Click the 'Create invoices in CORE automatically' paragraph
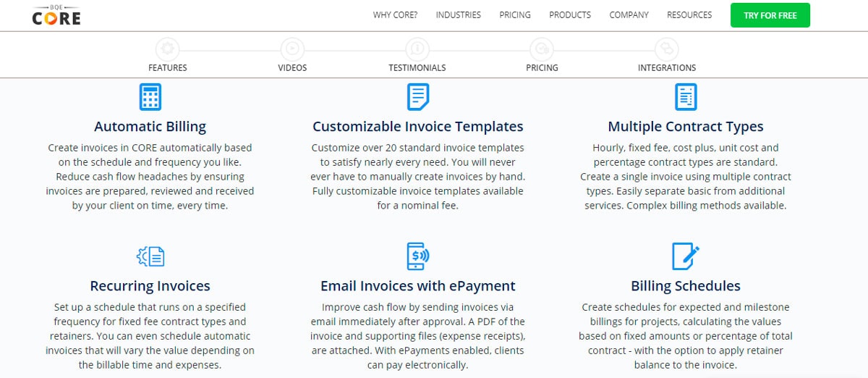Screen dimensions: 868x378 point(150,177)
